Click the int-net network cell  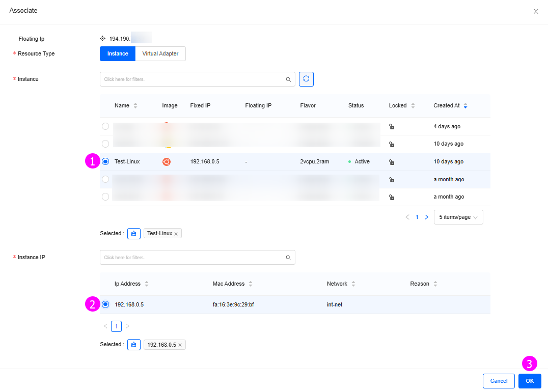335,304
